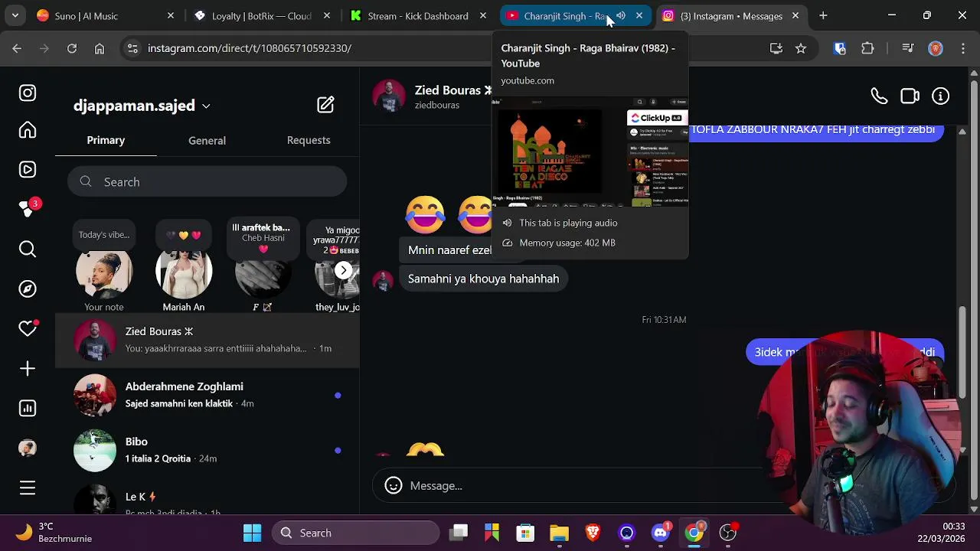The width and height of the screenshot is (980, 551).
Task: Mute the Charanjit Singh YouTube tab
Action: coord(621,15)
